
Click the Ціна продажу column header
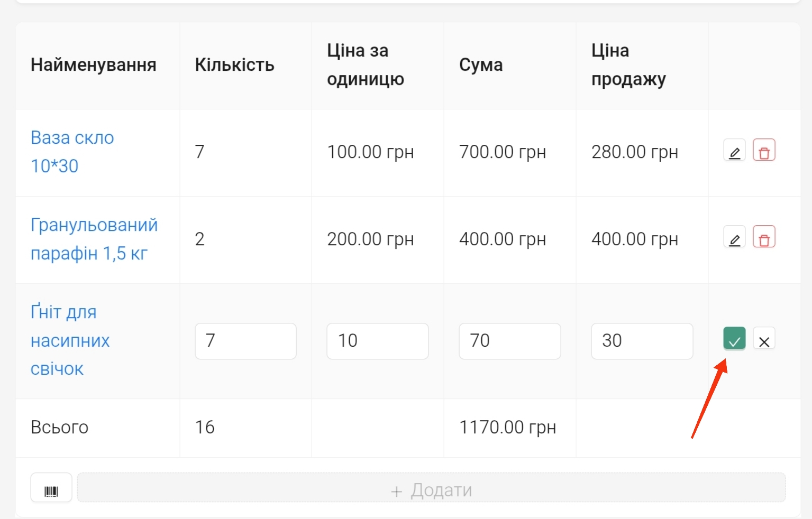[x=628, y=65]
